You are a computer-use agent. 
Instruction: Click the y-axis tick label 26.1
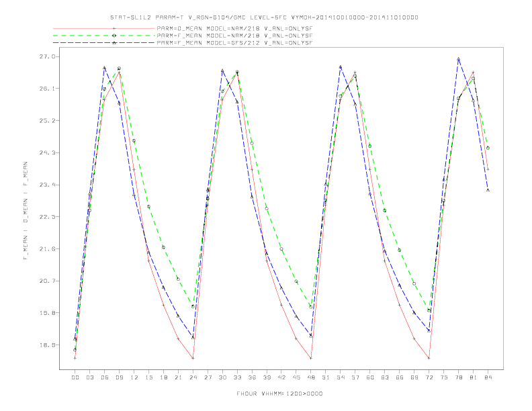click(48, 89)
